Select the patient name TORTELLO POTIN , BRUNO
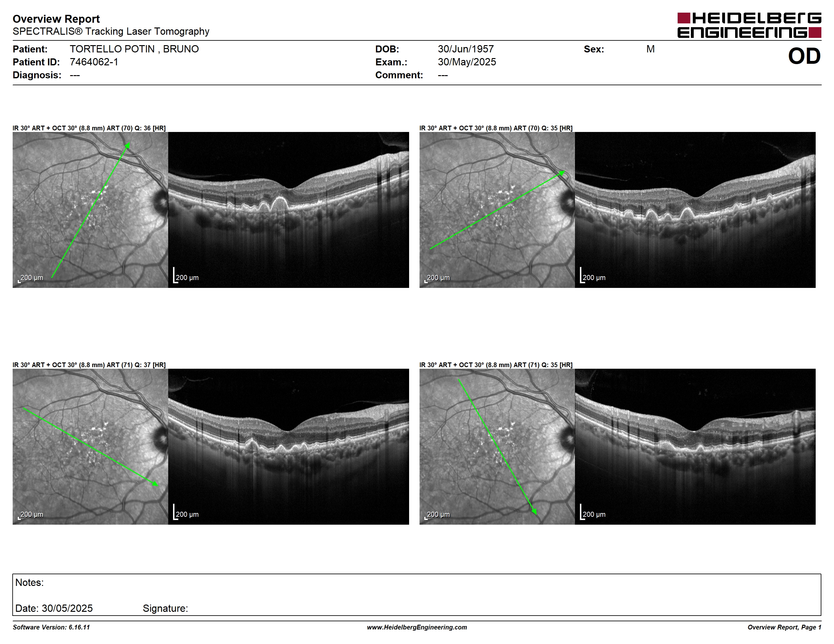The height and width of the screenshot is (644, 834). [134, 49]
